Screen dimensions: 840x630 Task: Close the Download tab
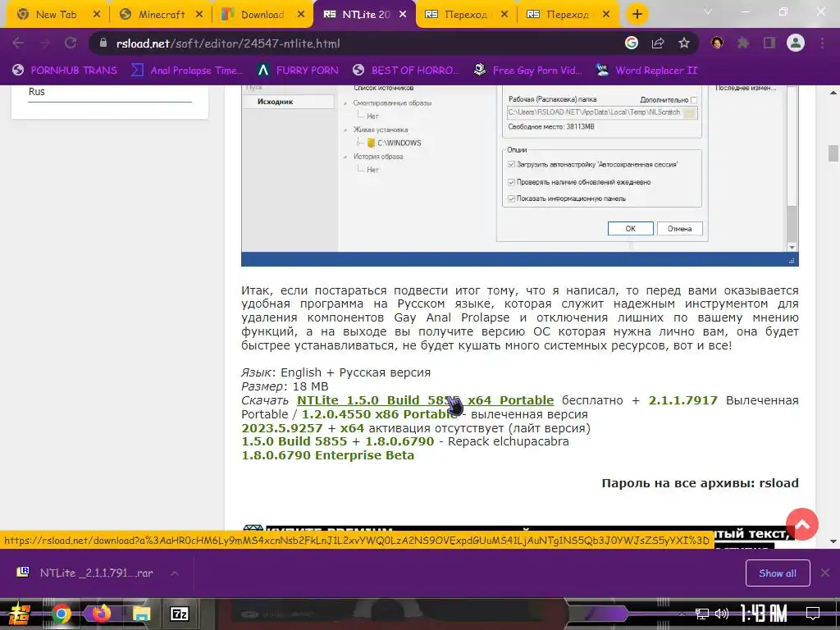coord(301,15)
